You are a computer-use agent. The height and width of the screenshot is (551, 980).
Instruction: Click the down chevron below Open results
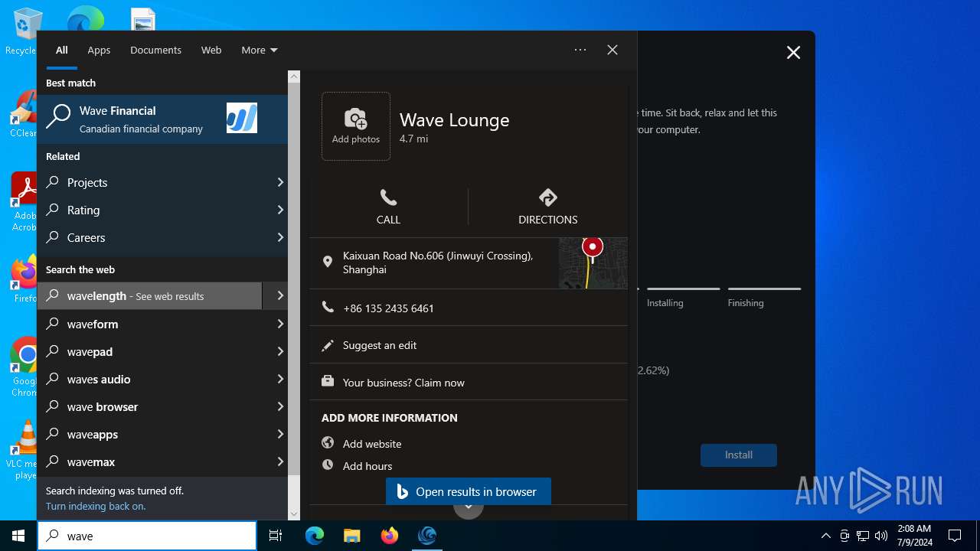(469, 507)
